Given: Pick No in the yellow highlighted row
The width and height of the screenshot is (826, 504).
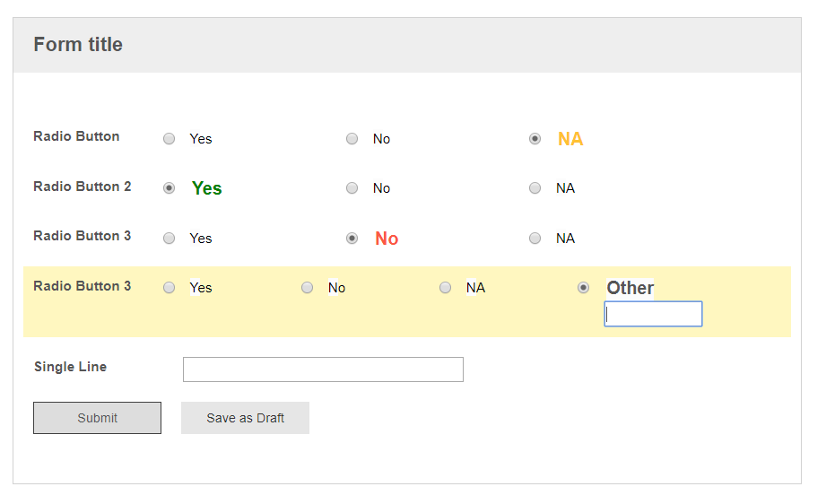Looking at the screenshot, I should [x=308, y=288].
